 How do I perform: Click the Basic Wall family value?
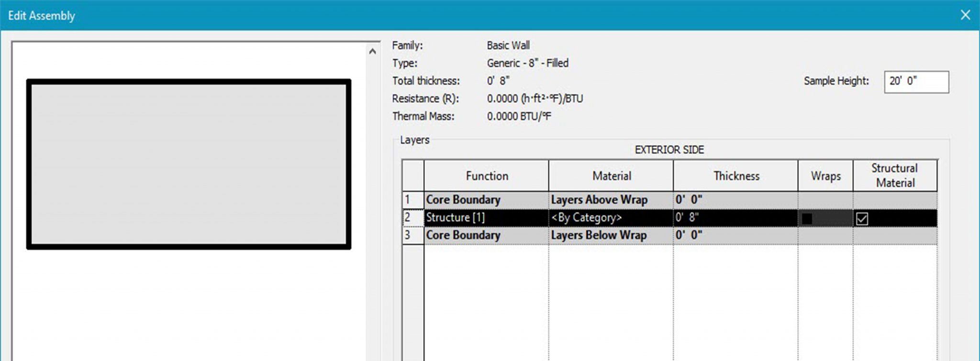tap(508, 45)
